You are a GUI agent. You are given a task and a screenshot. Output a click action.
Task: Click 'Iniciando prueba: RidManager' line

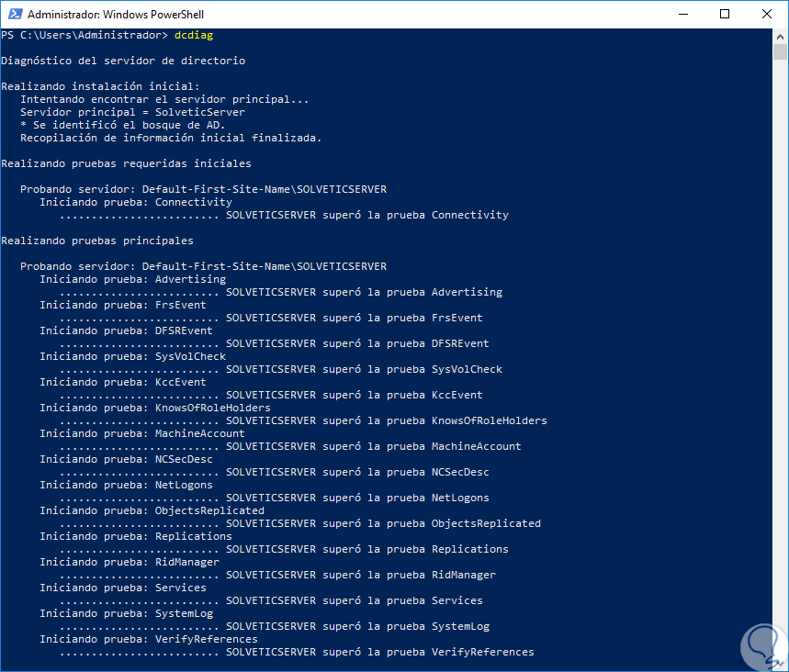[x=130, y=562]
